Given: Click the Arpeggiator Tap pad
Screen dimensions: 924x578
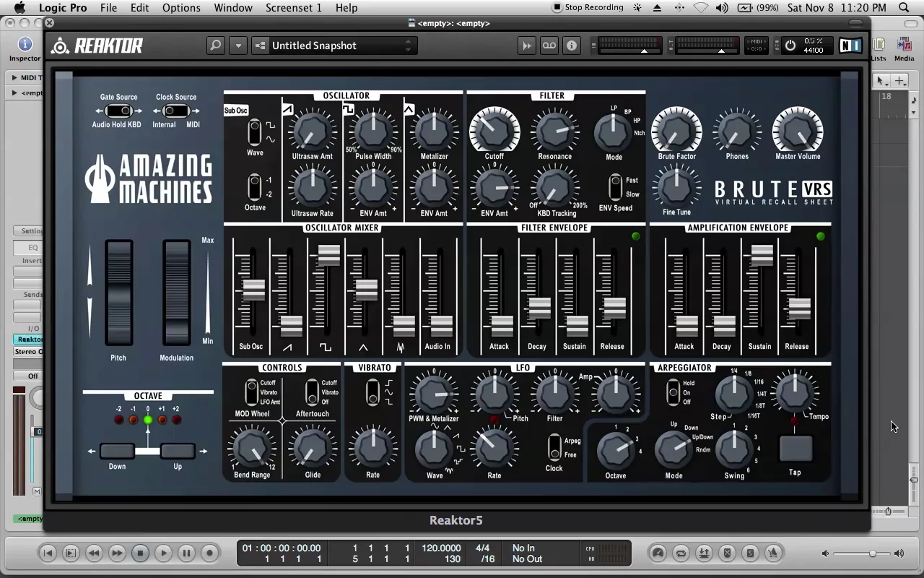Looking at the screenshot, I should tap(796, 449).
